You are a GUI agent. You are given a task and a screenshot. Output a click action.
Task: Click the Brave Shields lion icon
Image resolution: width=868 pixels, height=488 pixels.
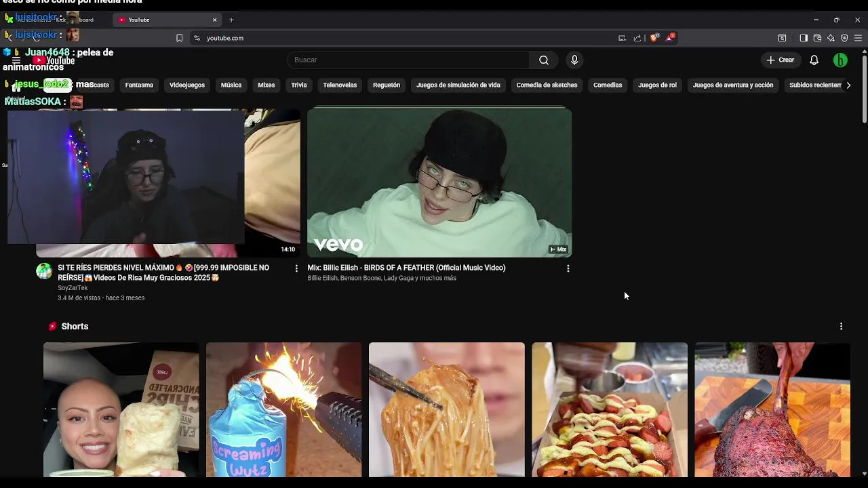click(x=654, y=38)
